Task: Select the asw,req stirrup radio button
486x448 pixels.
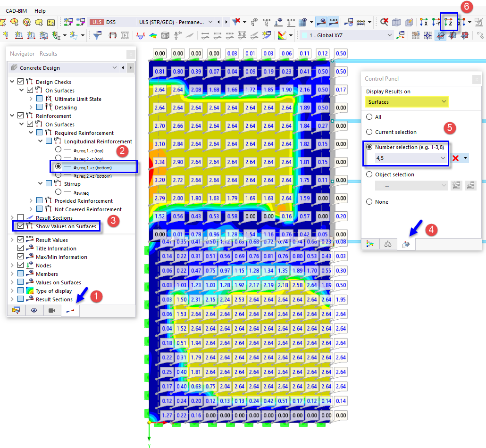Action: pyautogui.click(x=58, y=192)
